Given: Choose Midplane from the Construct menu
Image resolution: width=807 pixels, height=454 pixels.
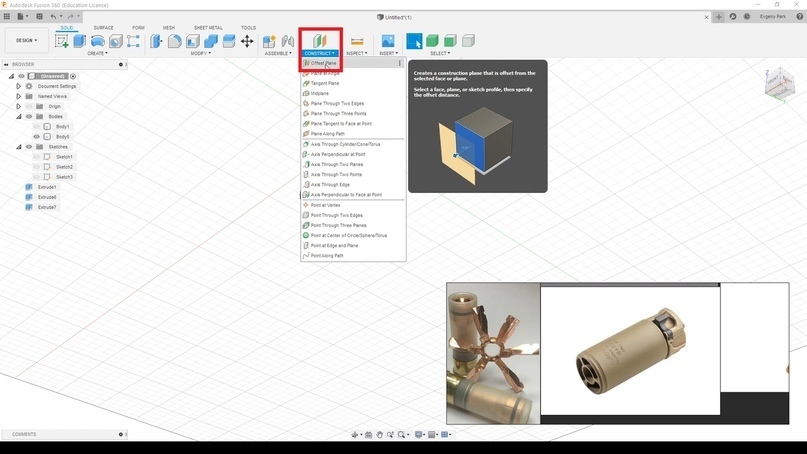Looking at the screenshot, I should click(320, 94).
